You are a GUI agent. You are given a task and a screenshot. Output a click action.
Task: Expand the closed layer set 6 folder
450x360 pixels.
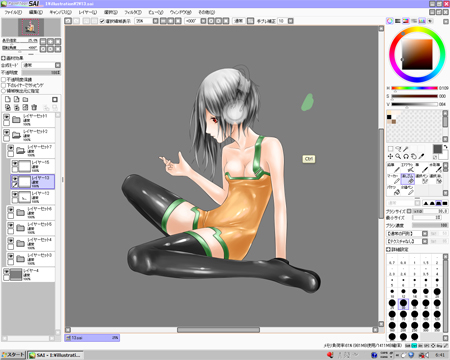click(20, 212)
